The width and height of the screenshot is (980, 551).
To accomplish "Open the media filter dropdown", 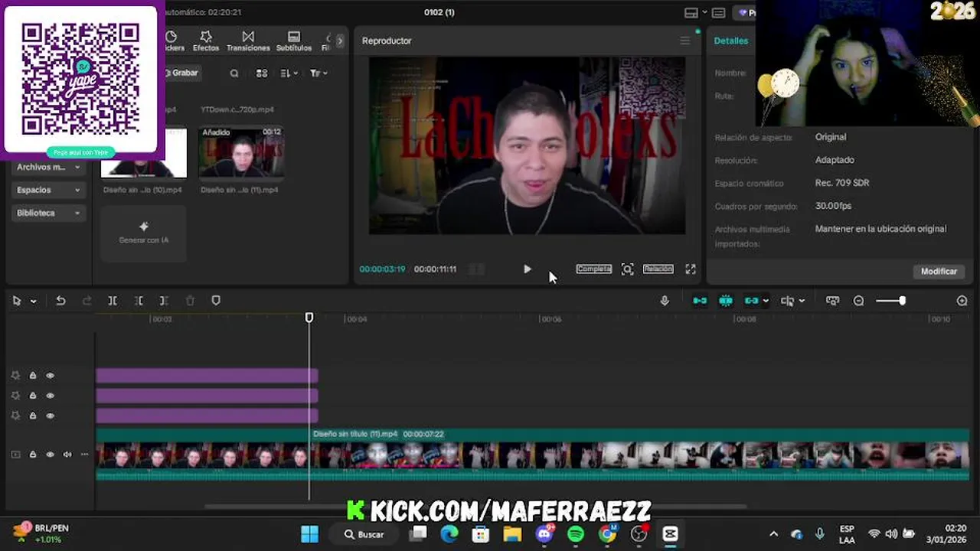I will pos(318,73).
